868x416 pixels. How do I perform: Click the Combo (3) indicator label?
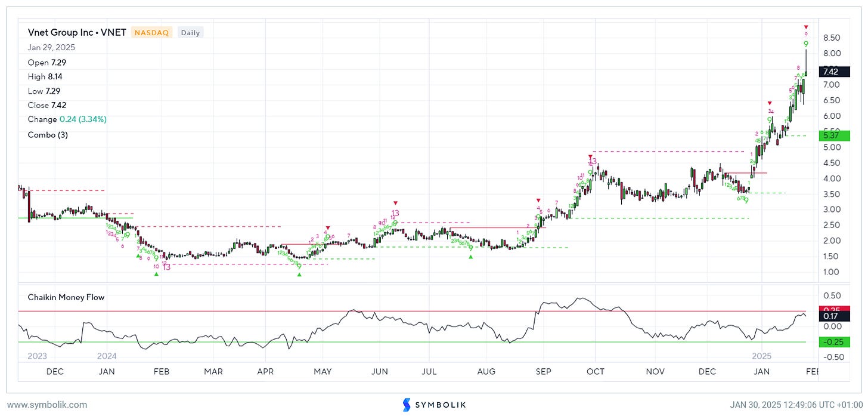(x=48, y=135)
